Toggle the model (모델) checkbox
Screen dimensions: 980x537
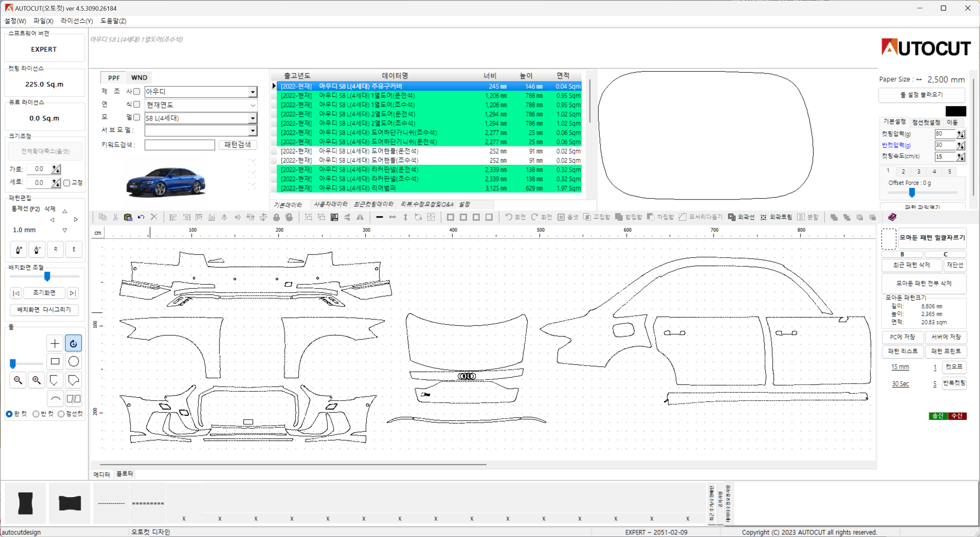pyautogui.click(x=136, y=117)
